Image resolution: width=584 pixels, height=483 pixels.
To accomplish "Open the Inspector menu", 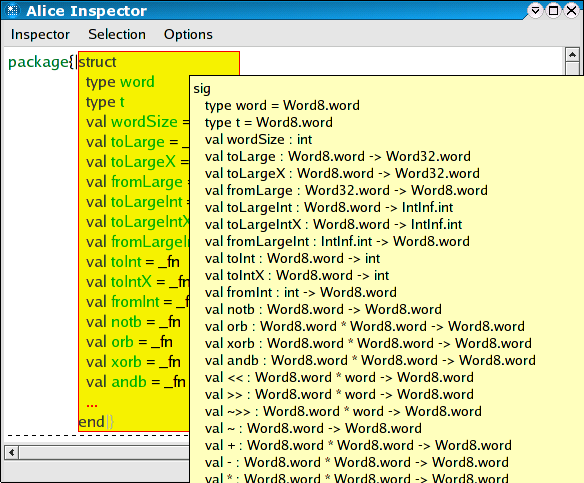I will pyautogui.click(x=40, y=34).
